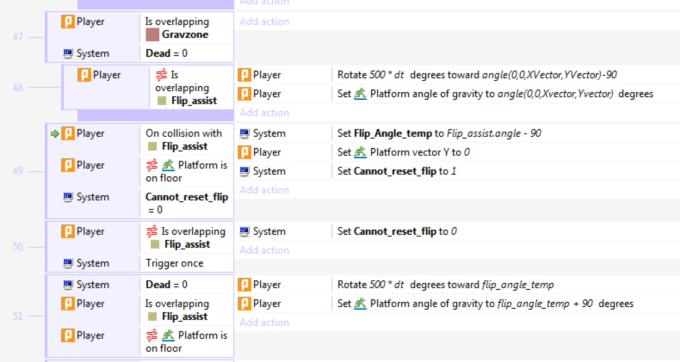Click inverted icon on event 51 Platform is on floor

tap(152, 336)
